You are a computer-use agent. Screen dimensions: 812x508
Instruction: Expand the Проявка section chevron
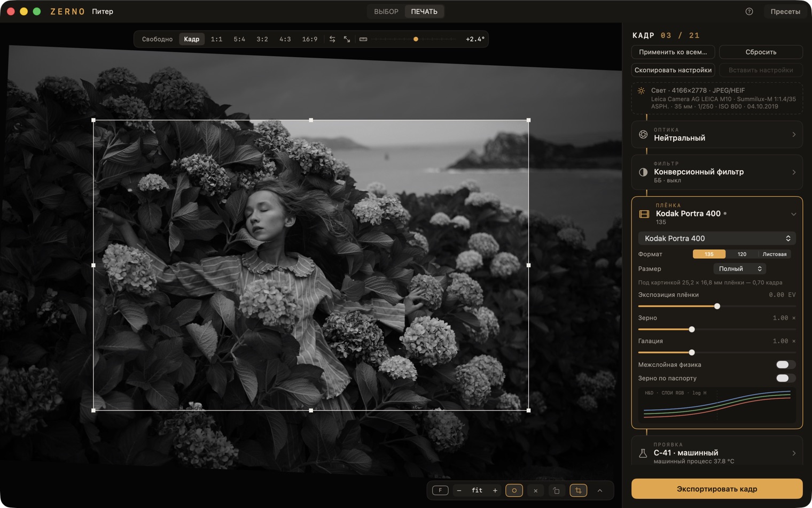click(x=794, y=453)
